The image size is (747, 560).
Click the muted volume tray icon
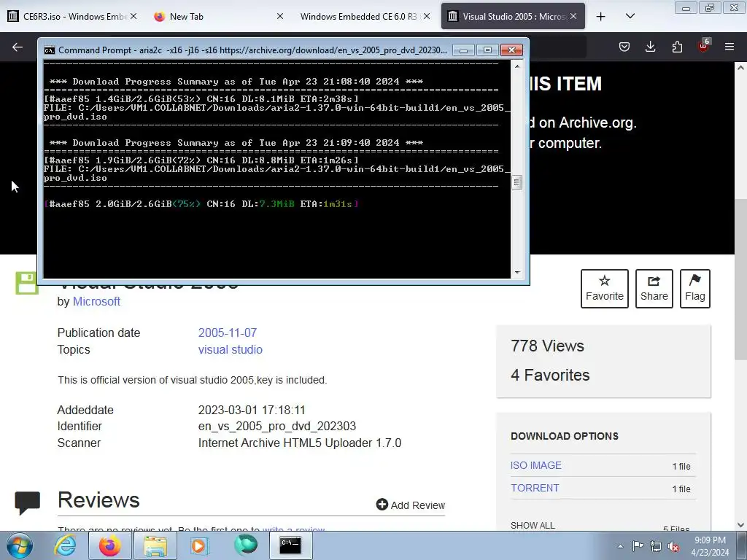tap(673, 546)
